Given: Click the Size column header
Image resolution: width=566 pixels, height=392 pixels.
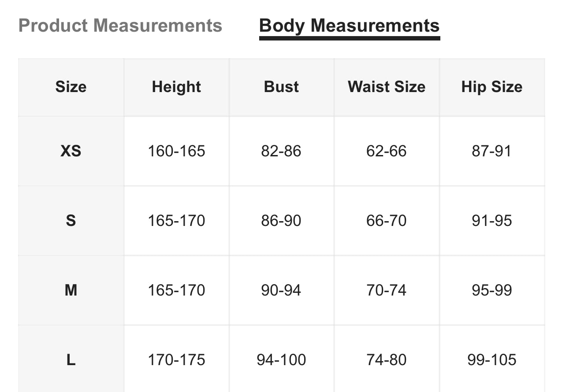Looking at the screenshot, I should [x=71, y=87].
